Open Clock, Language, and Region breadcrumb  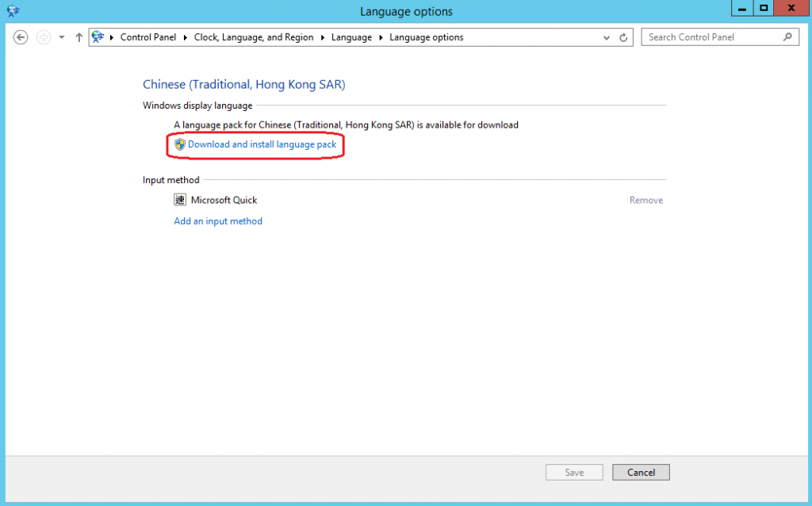pyautogui.click(x=254, y=37)
